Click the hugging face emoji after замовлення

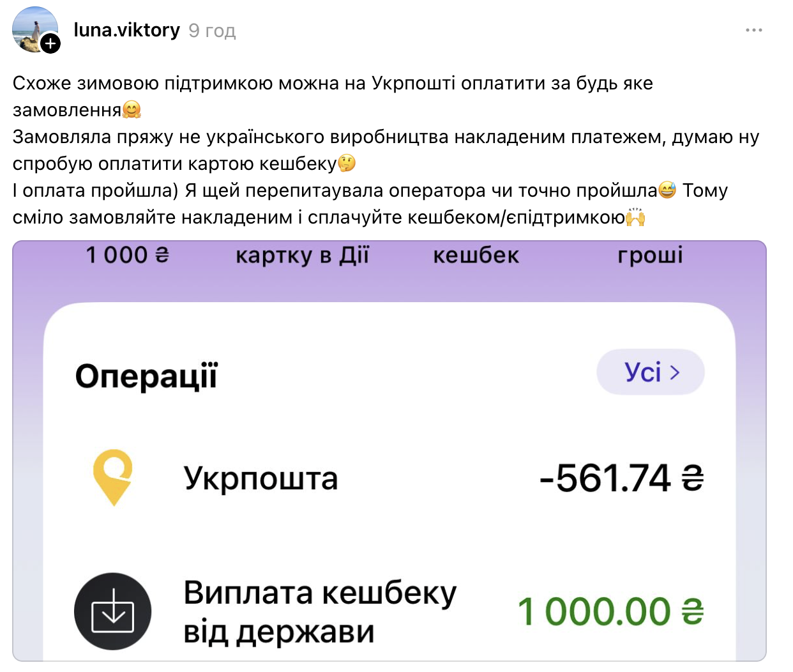click(x=132, y=110)
